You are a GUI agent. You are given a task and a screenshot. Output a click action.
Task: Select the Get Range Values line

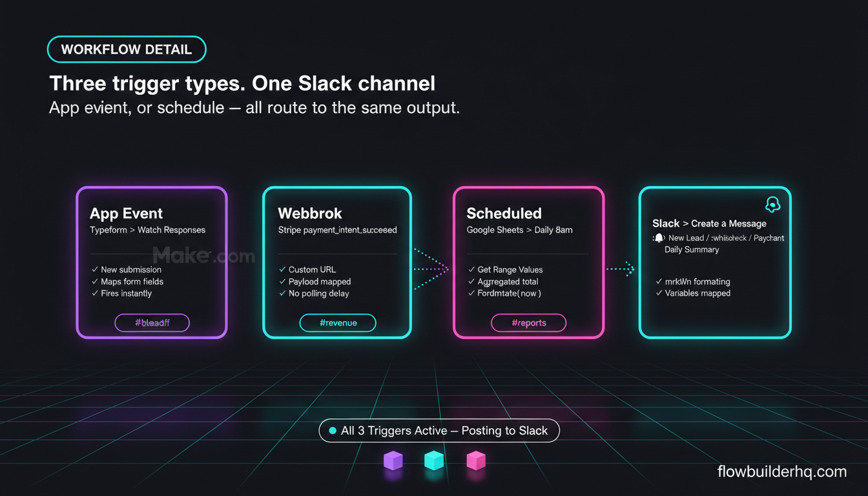505,269
